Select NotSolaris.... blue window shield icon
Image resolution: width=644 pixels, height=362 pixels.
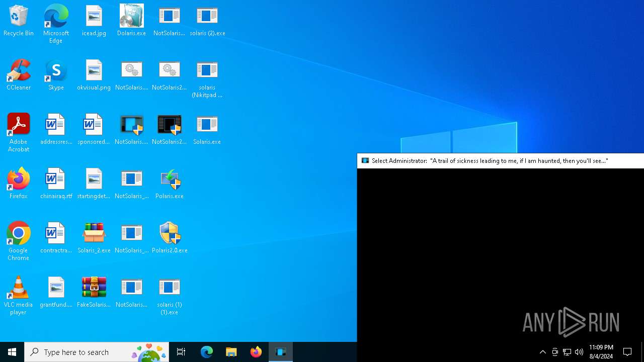(131, 129)
